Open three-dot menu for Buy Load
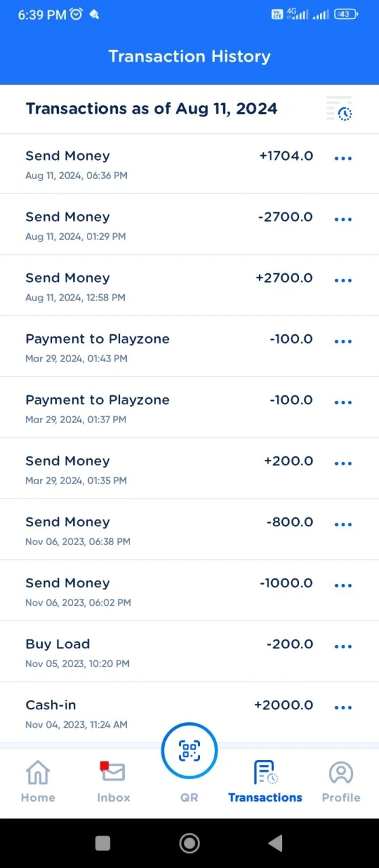379x868 pixels. 343,647
